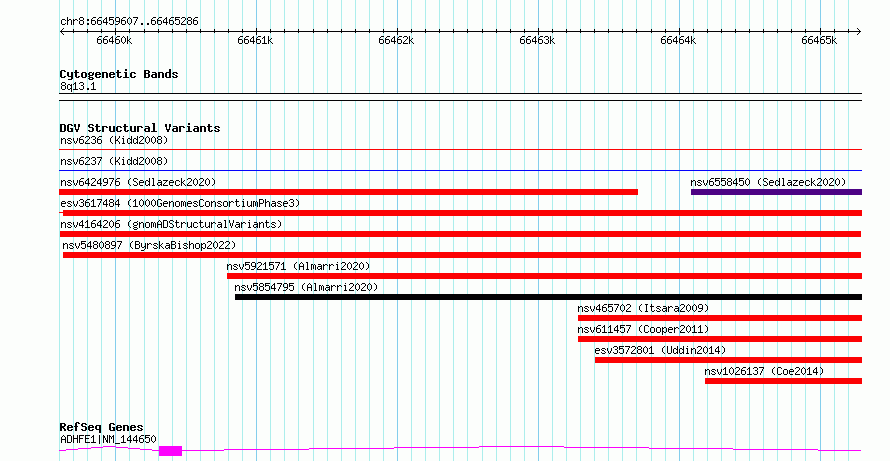Click the 66461k ruler tick label
The height and width of the screenshot is (461, 890).
coord(255,40)
